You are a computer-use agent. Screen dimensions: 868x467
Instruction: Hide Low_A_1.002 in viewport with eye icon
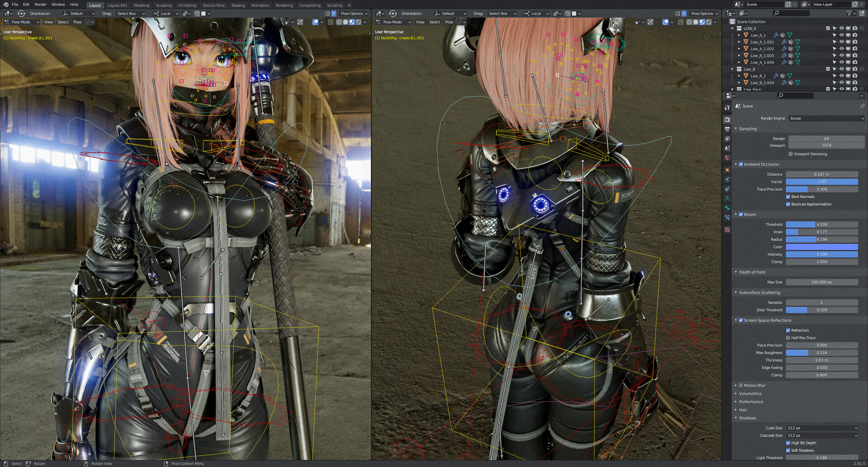(x=841, y=48)
